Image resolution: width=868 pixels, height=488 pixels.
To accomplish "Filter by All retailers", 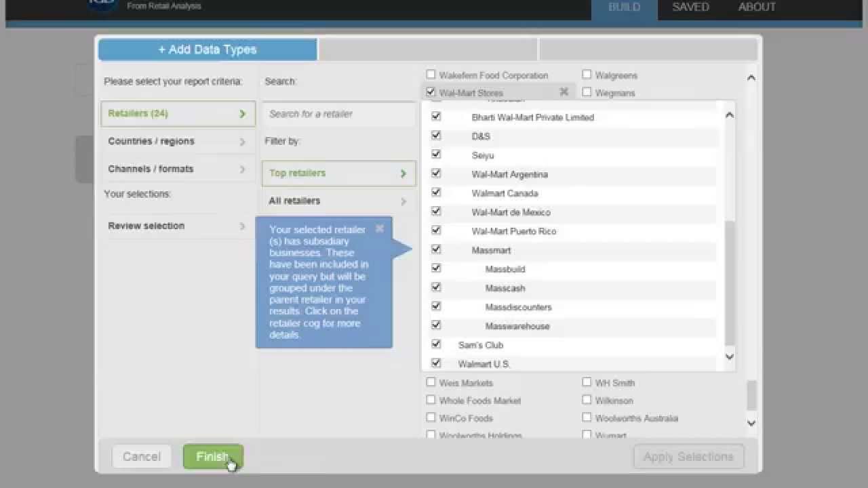I will (339, 201).
